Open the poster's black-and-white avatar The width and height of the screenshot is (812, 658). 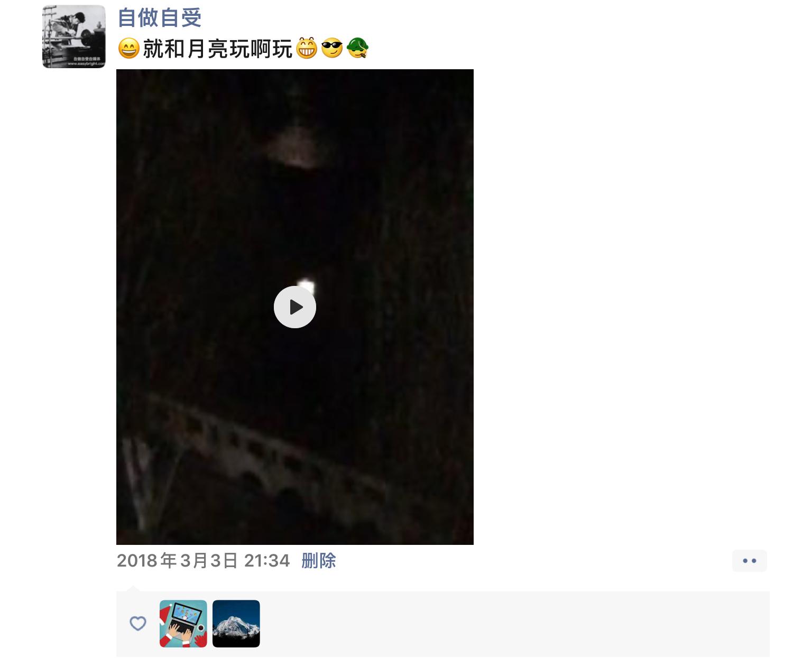(x=74, y=36)
